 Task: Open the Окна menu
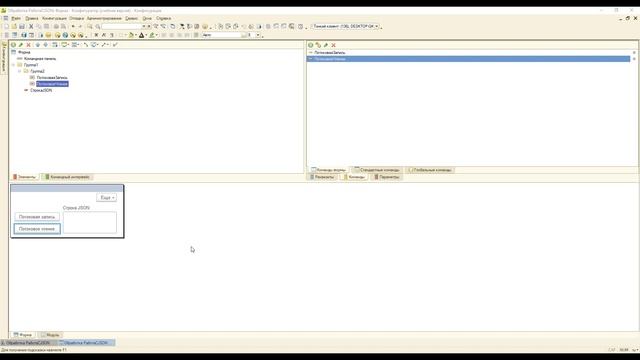[x=147, y=18]
